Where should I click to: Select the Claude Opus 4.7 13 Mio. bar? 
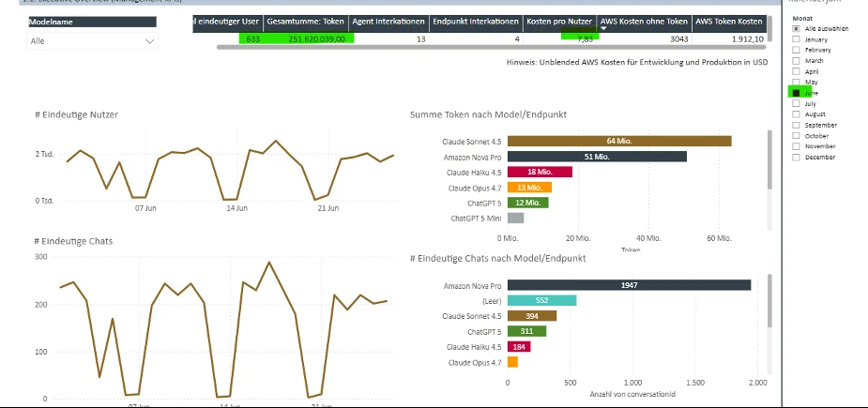point(529,188)
